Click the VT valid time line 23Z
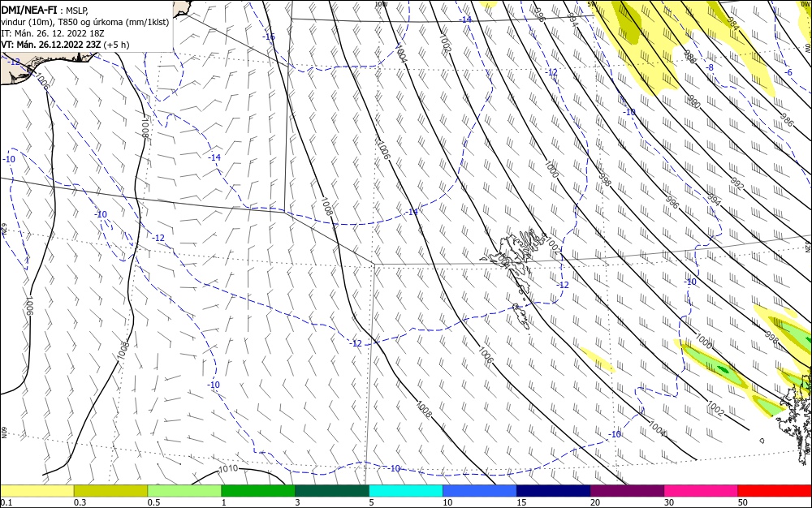The image size is (812, 508). coord(65,45)
